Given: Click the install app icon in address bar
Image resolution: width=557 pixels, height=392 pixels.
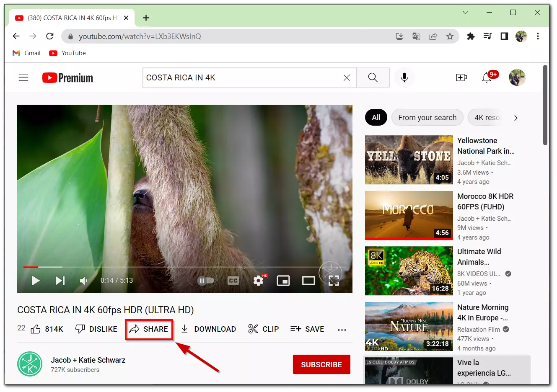Looking at the screenshot, I should point(399,36).
